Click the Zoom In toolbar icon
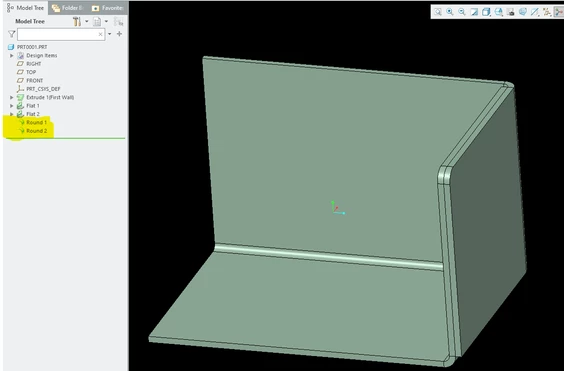 pos(450,12)
